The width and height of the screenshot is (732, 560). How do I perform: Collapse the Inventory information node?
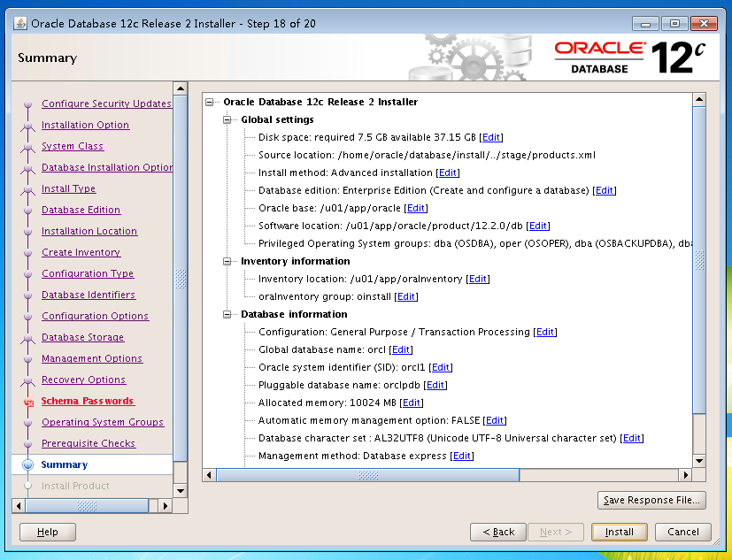point(227,261)
